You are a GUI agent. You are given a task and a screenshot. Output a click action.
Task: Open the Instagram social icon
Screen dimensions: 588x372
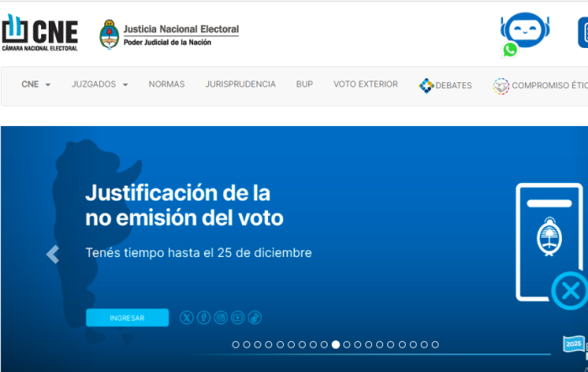click(x=221, y=317)
